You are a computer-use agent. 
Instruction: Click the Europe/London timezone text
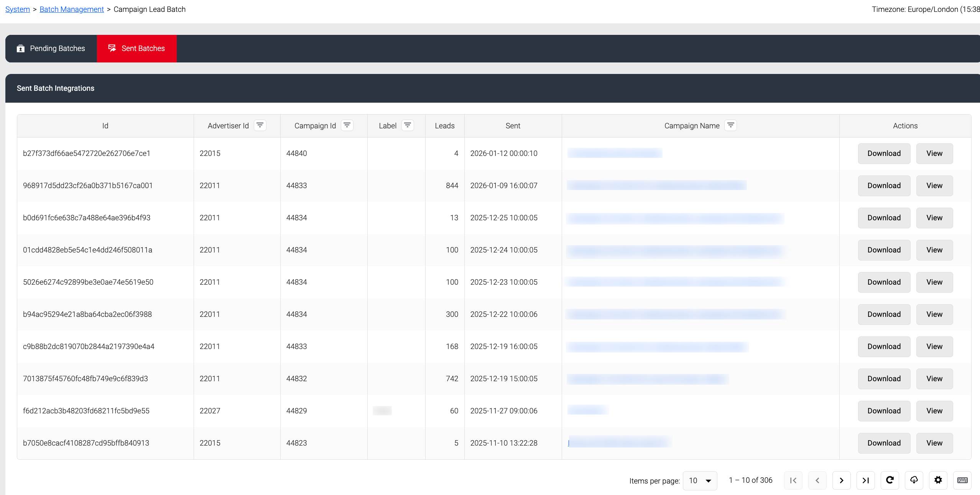(926, 9)
